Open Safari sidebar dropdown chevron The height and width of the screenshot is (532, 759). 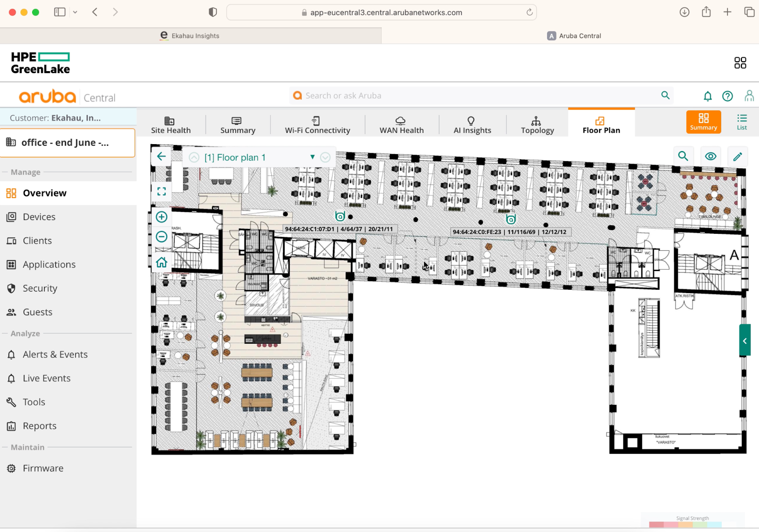75,12
